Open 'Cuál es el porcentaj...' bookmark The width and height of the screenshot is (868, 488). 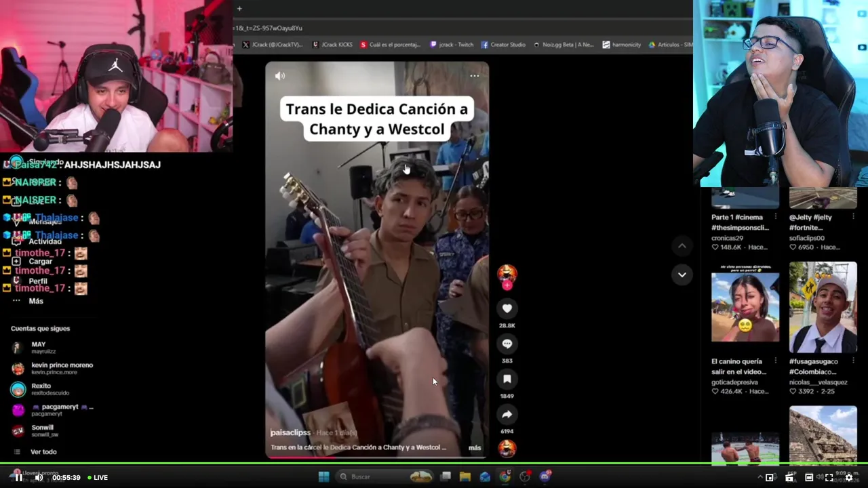pyautogui.click(x=391, y=45)
